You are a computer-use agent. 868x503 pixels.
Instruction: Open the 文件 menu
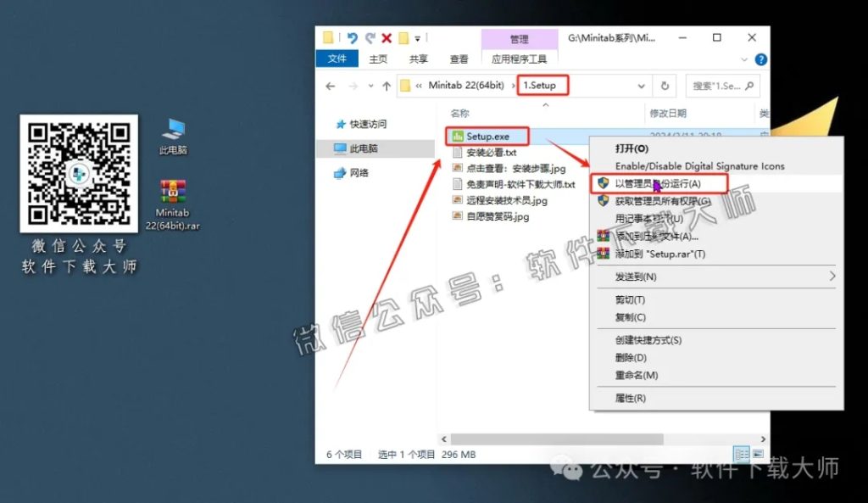337,59
